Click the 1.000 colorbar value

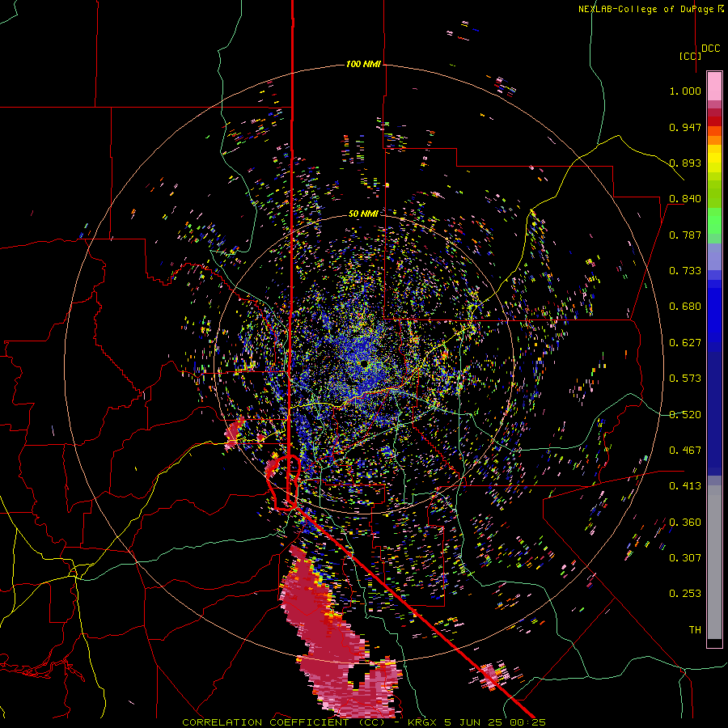click(x=685, y=91)
